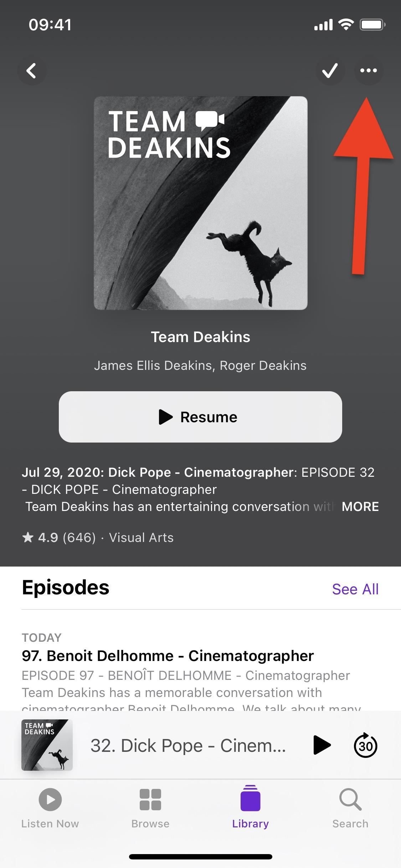Switch to the Search tab

350,808
